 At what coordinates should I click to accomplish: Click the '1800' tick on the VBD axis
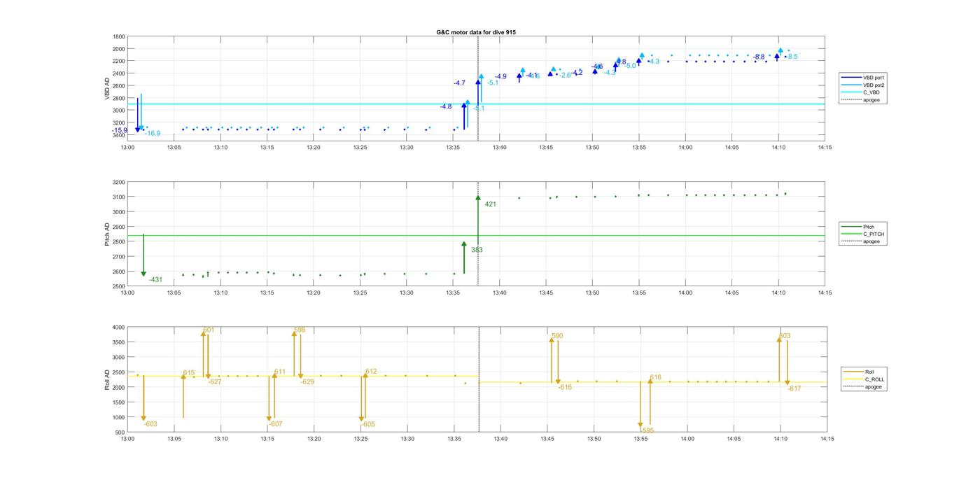pos(119,36)
